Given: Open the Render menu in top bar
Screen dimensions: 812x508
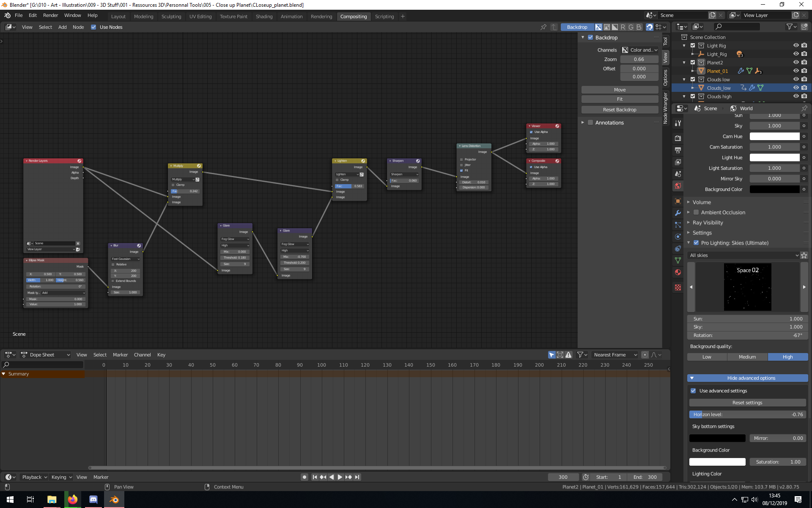Looking at the screenshot, I should click(50, 15).
